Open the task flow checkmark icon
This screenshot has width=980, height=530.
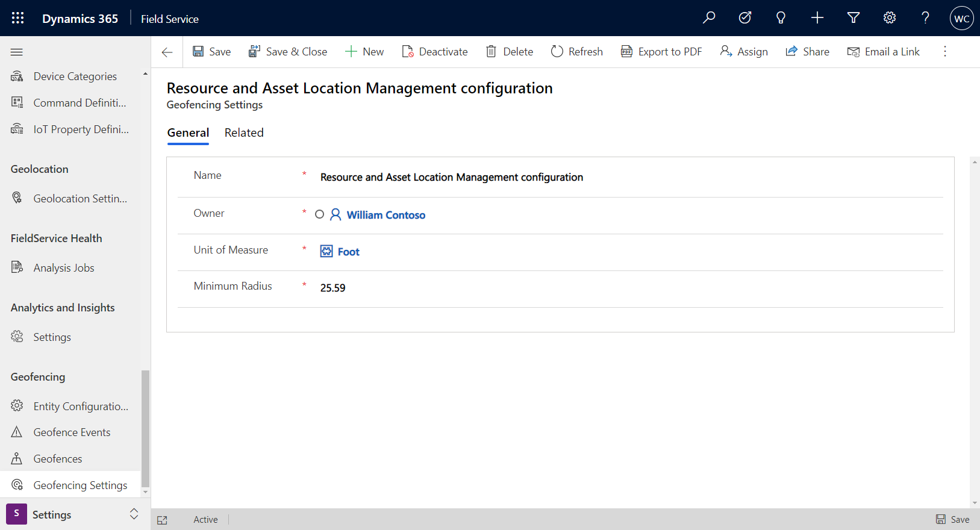745,17
